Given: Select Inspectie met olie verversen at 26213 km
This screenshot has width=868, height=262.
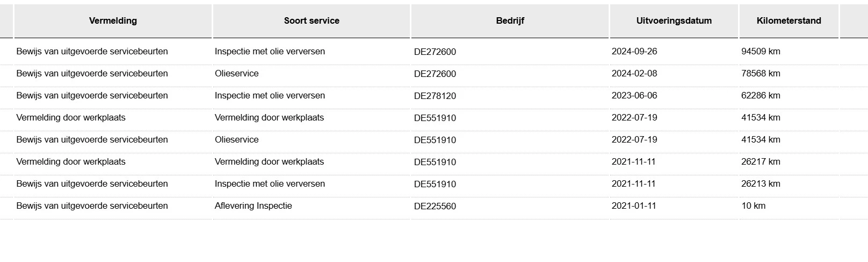Looking at the screenshot, I should click(x=270, y=184).
